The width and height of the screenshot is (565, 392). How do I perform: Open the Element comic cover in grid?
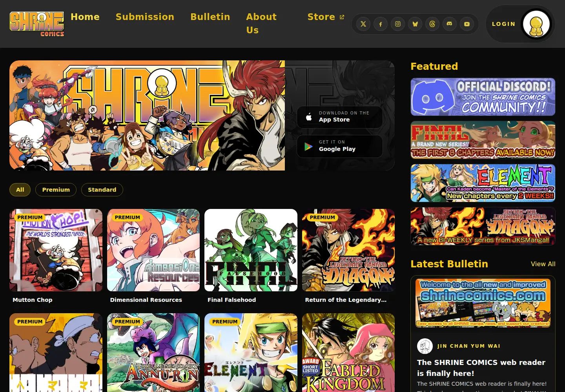pyautogui.click(x=251, y=353)
